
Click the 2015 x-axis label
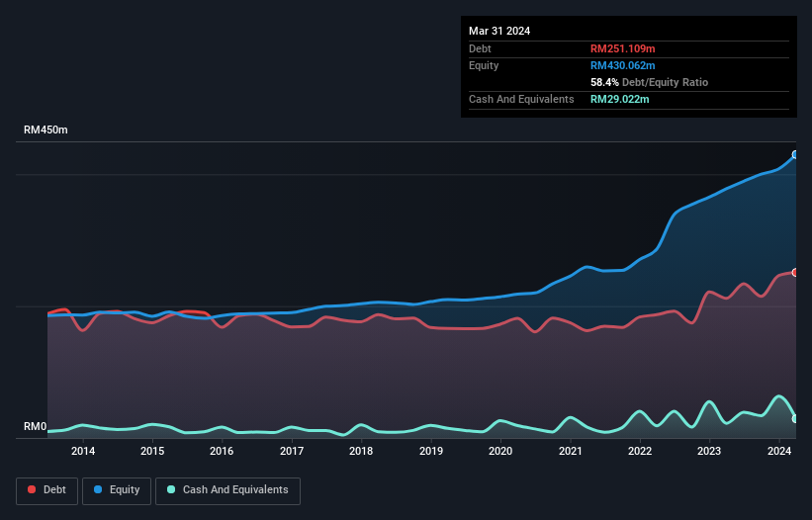[x=152, y=451]
